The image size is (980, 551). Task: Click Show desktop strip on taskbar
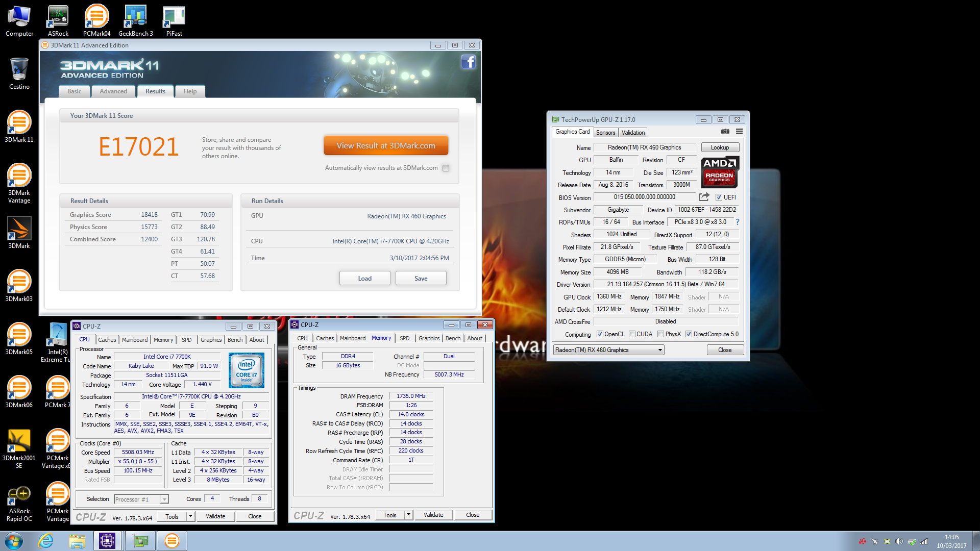pyautogui.click(x=976, y=541)
